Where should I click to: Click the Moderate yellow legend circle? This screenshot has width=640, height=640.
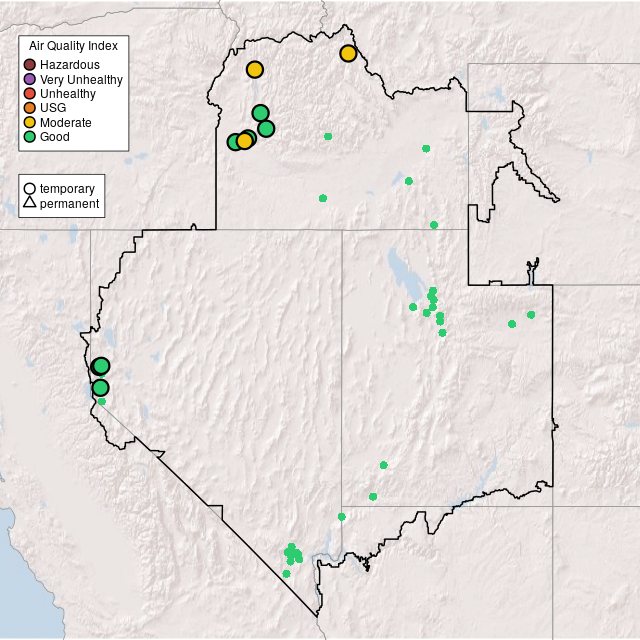coord(30,122)
